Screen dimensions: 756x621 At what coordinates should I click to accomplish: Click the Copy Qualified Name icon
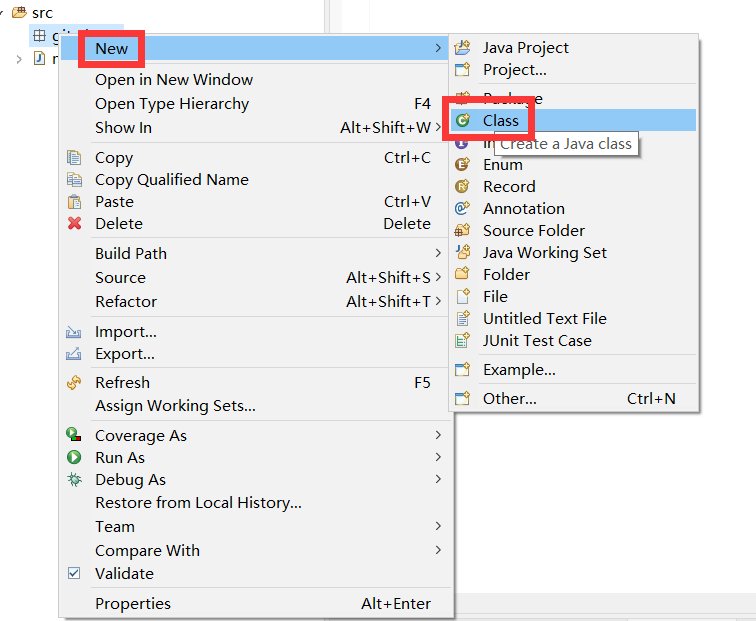[x=74, y=179]
